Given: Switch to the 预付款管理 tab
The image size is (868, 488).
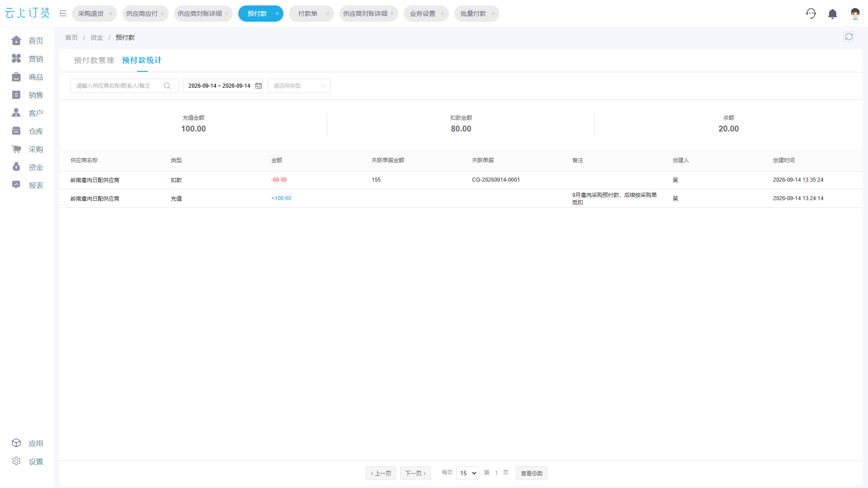Looking at the screenshot, I should 94,61.
